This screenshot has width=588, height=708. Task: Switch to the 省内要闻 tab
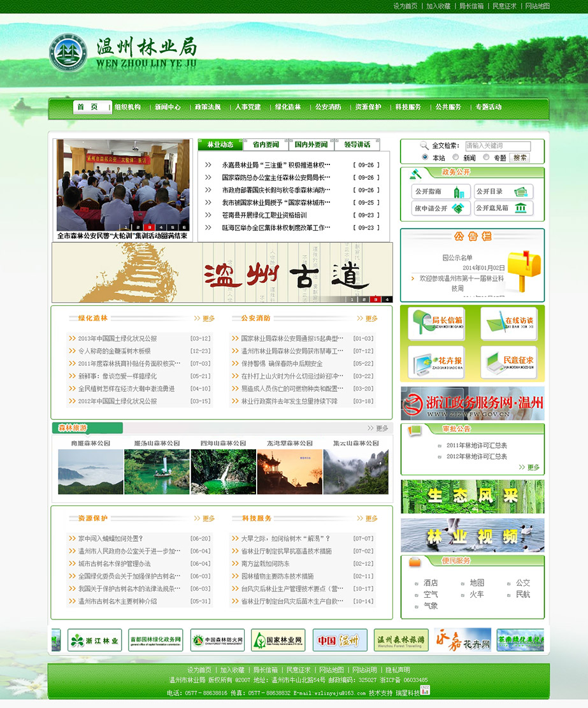tap(266, 145)
